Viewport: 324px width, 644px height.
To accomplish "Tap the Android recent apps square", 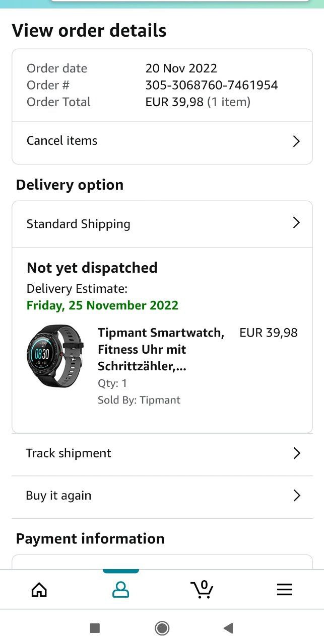I will click(x=95, y=628).
